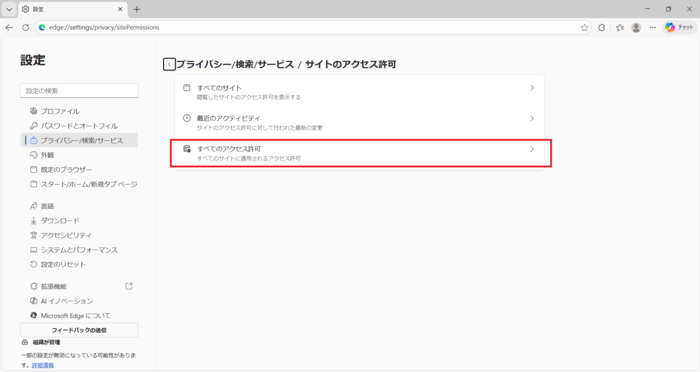Open すべてのサイト row
Viewport: 700px width, 372px height.
pos(359,92)
